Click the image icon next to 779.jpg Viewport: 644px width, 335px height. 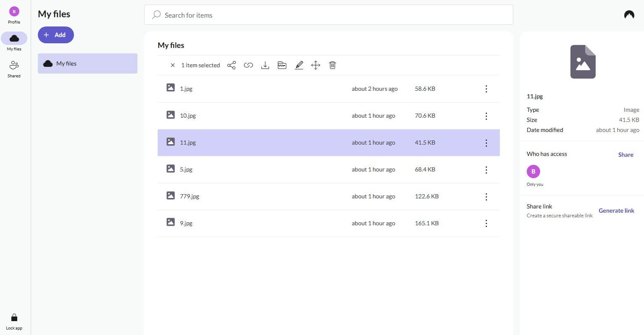(171, 195)
